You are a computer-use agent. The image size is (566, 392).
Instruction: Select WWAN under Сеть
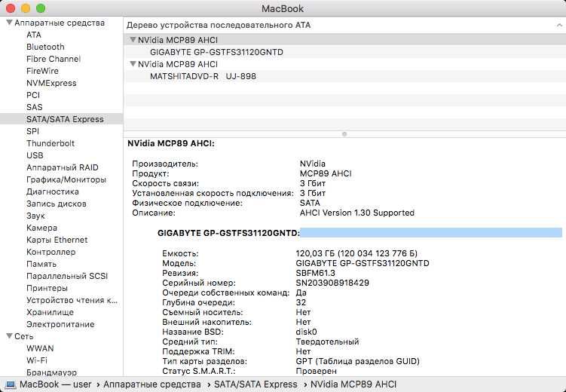click(40, 348)
